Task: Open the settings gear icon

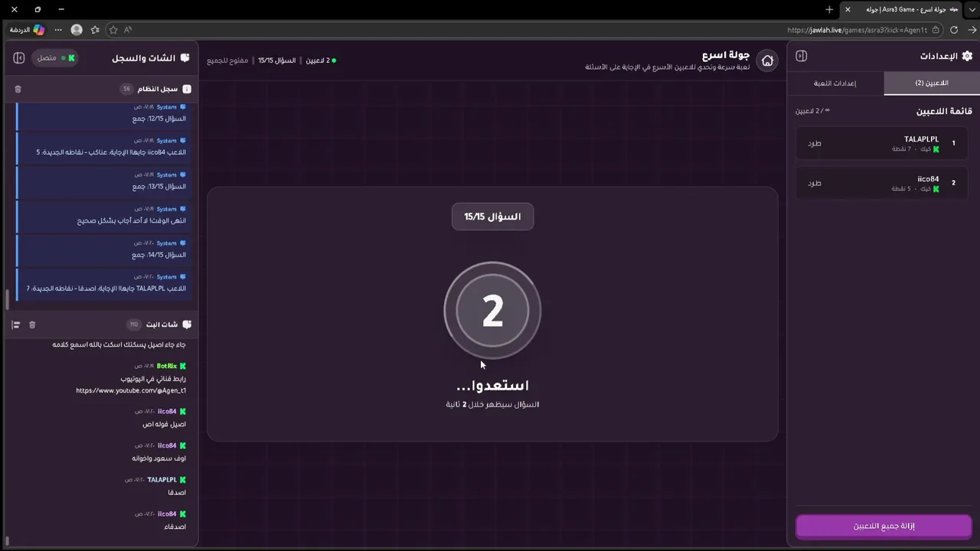Action: tap(967, 56)
